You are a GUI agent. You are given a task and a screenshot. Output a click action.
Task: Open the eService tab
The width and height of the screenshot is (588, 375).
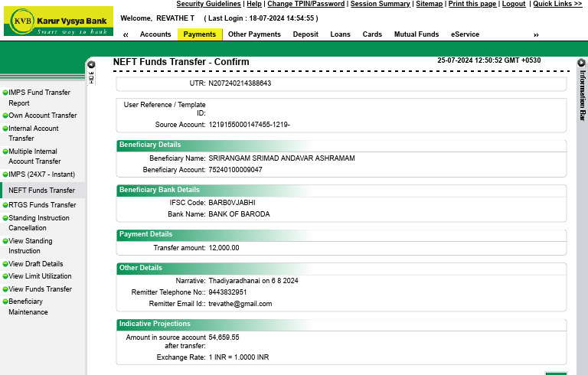465,34
